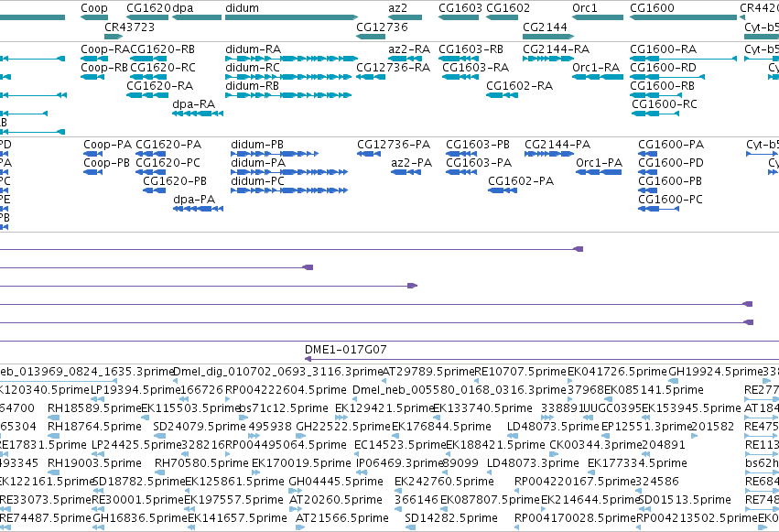Click the EK177334.5prime EST label

pos(637,463)
